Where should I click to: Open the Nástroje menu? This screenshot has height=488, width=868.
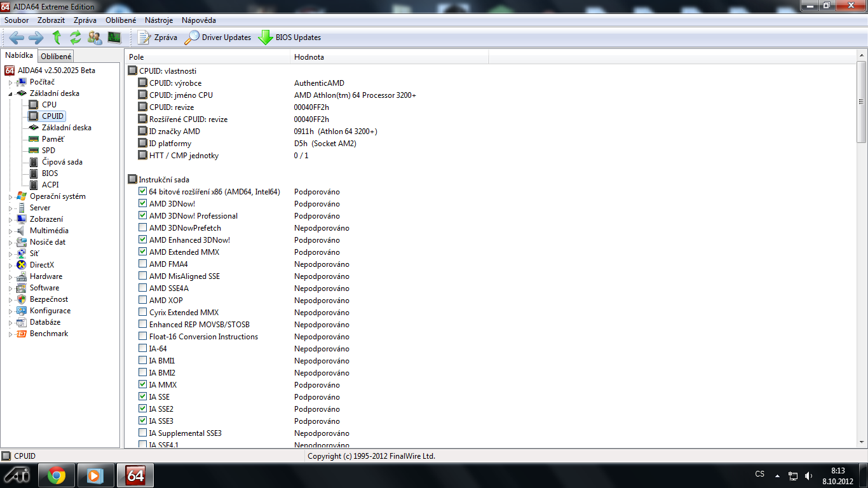pos(159,20)
